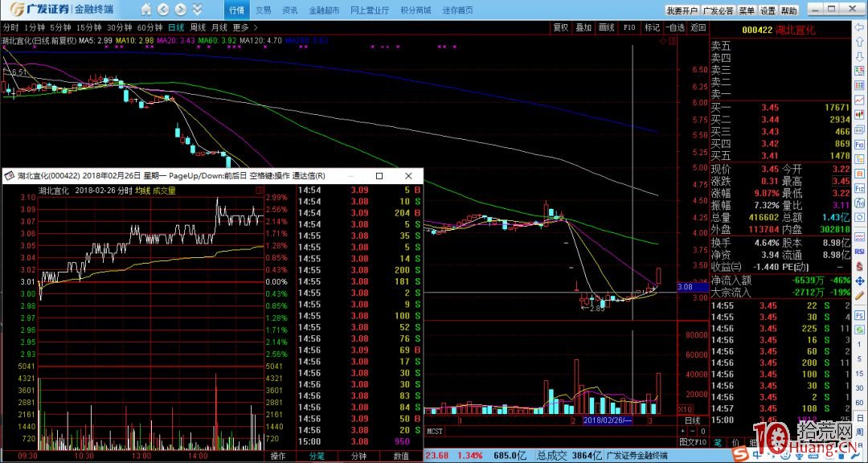Open the 行情 tab

[x=236, y=10]
